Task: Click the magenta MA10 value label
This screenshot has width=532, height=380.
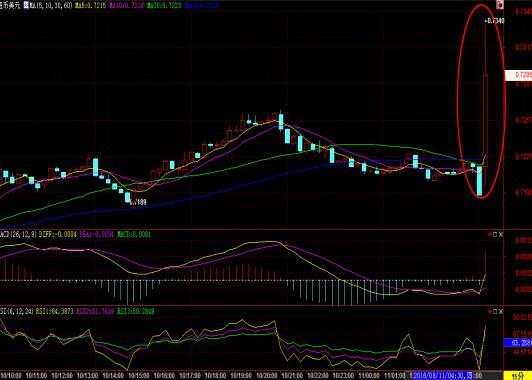Action: pos(127,5)
